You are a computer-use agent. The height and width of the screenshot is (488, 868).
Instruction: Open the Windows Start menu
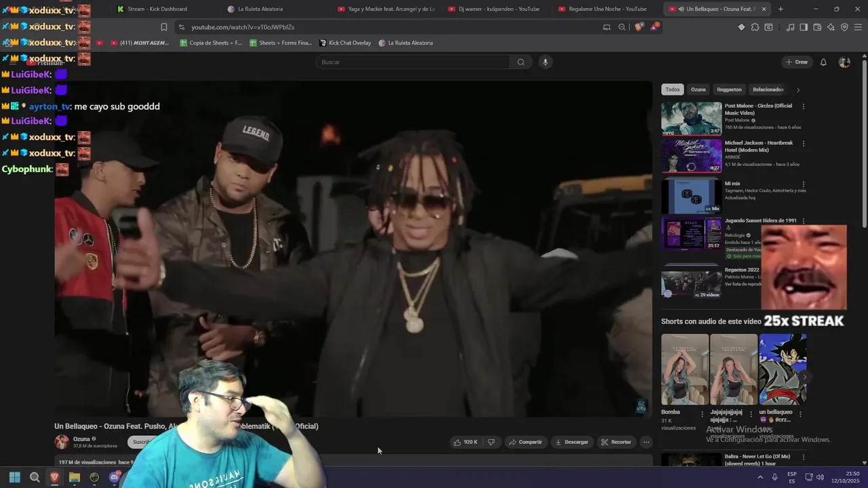point(15,477)
